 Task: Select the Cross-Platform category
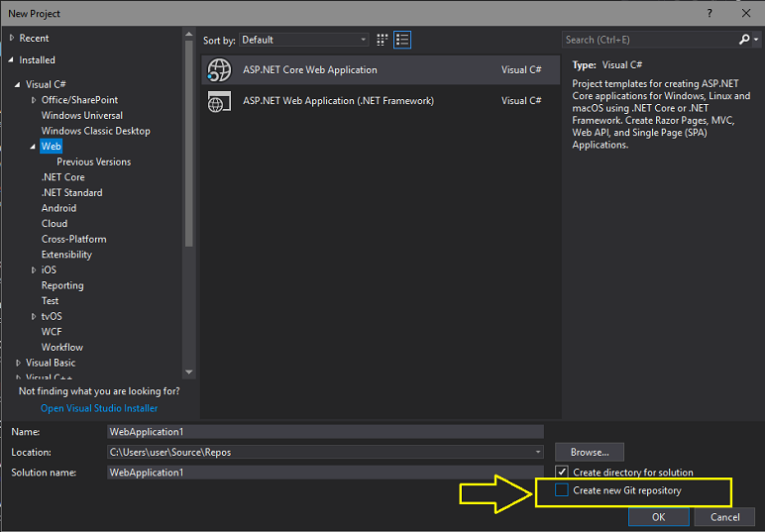tap(73, 239)
